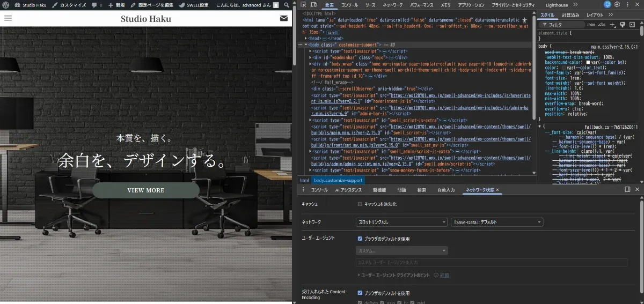Close DevTools with the X icon
The width and height of the screenshot is (644, 304).
coord(637,4)
